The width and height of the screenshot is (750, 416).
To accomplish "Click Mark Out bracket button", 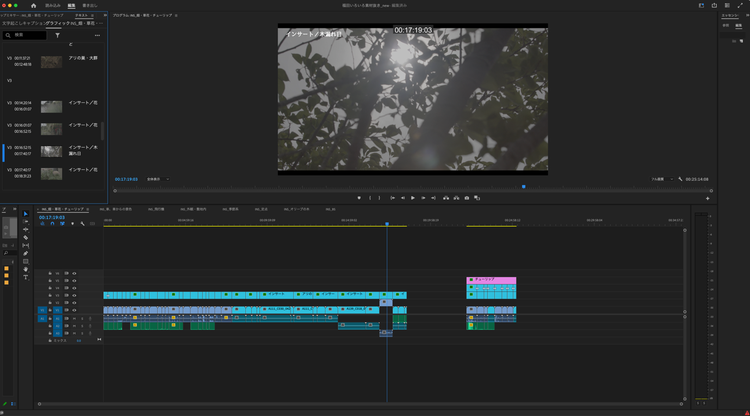I will (379, 198).
